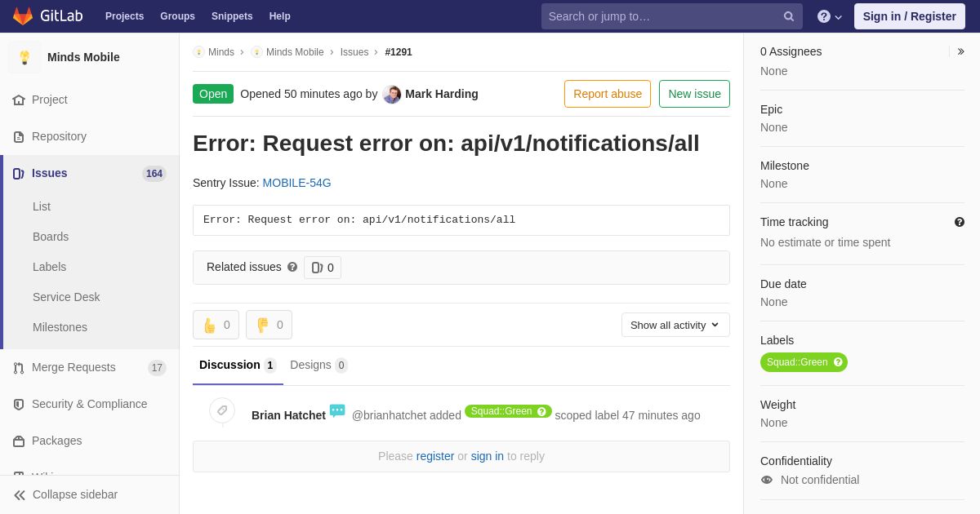Click the Repository file icon
980x514 pixels.
point(19,137)
